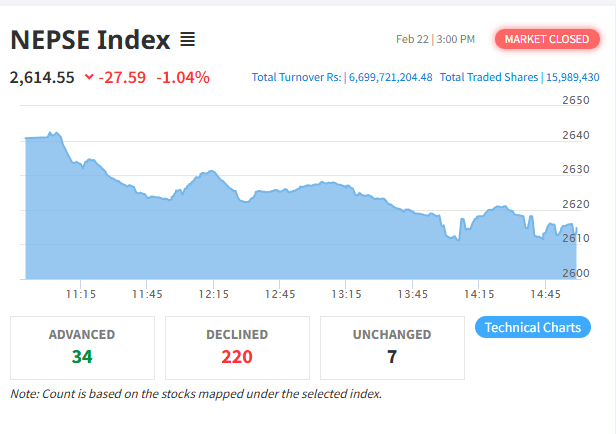Click the Feb 22 date label
The image size is (616, 434).
tap(411, 39)
